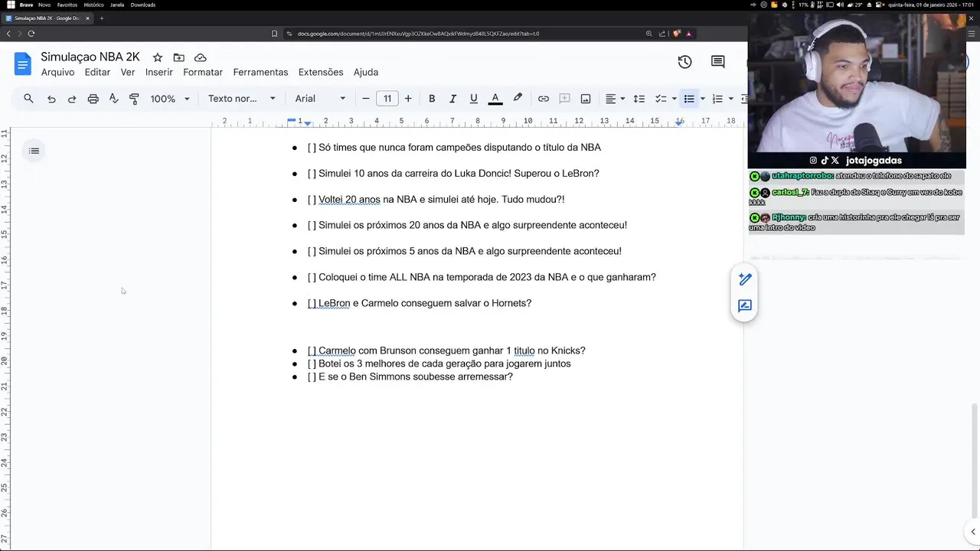Open the comments panel icon
Viewport: 980px width, 551px height.
pyautogui.click(x=717, y=62)
